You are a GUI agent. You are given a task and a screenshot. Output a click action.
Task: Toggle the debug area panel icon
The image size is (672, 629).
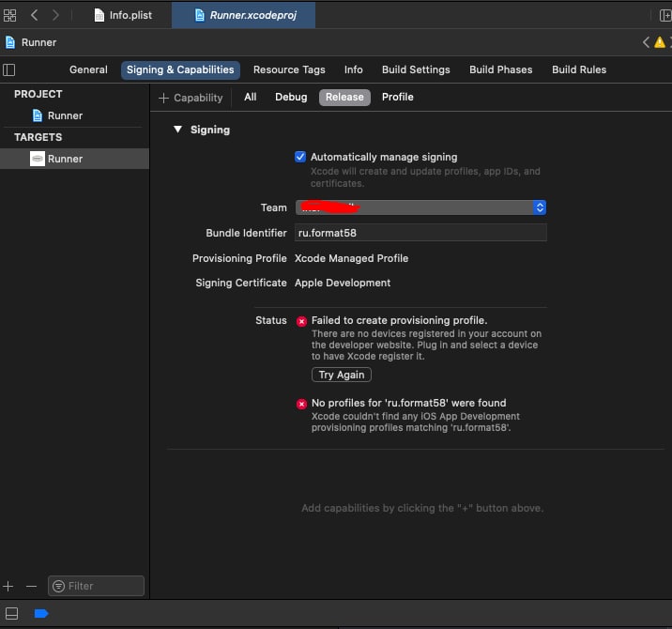coord(11,614)
